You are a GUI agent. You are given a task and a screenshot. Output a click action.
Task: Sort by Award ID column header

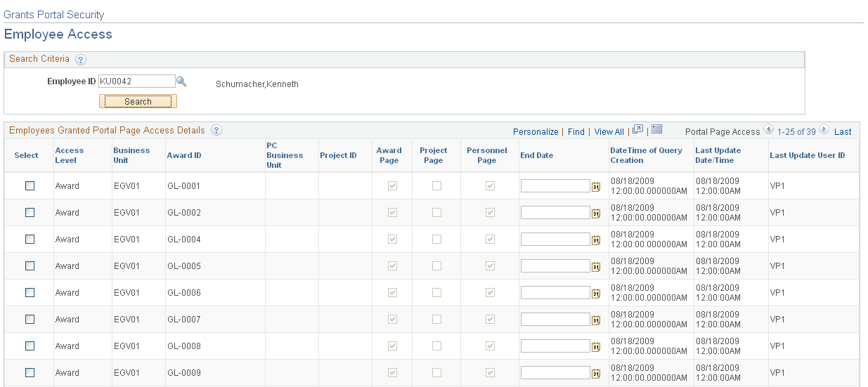pyautogui.click(x=184, y=155)
